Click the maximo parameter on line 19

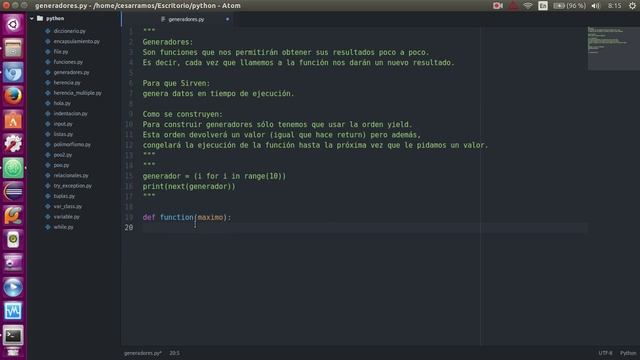[x=210, y=217]
